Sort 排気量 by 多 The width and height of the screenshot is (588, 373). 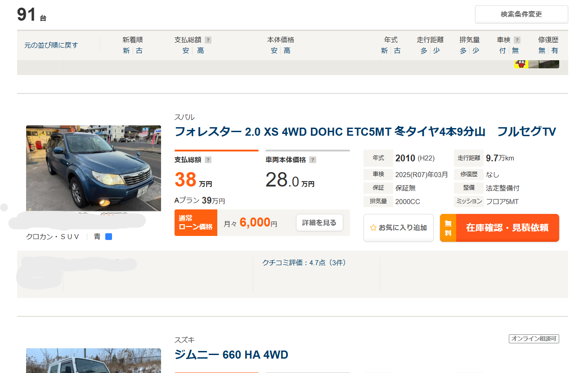[463, 51]
